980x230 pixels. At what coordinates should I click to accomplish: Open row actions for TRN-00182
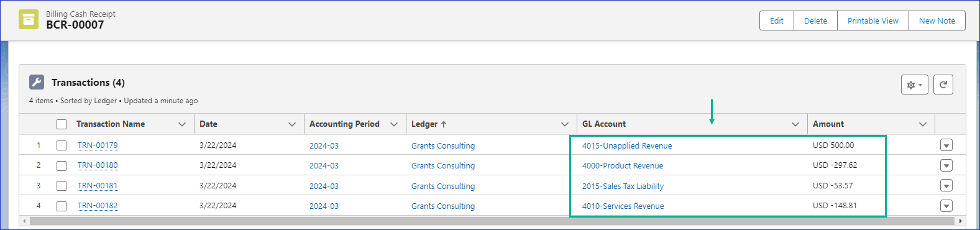pos(946,206)
